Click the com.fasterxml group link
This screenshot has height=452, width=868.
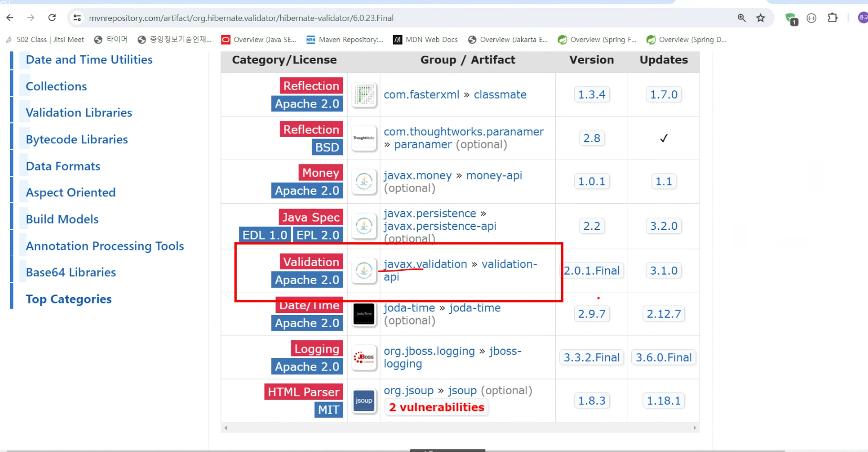point(421,94)
